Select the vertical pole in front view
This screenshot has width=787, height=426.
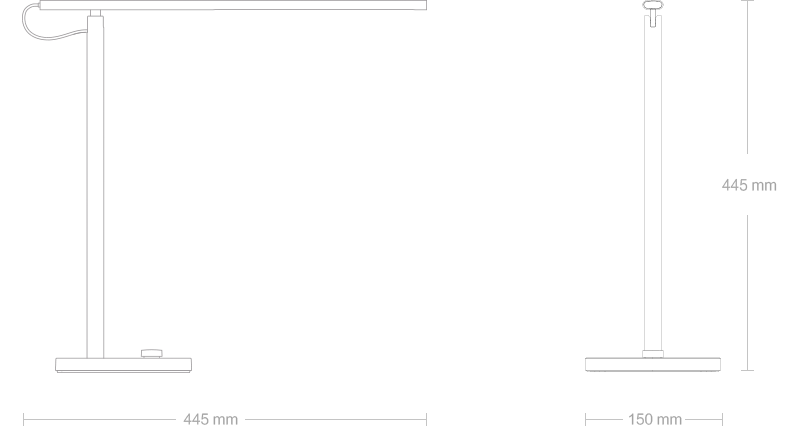[653, 183]
